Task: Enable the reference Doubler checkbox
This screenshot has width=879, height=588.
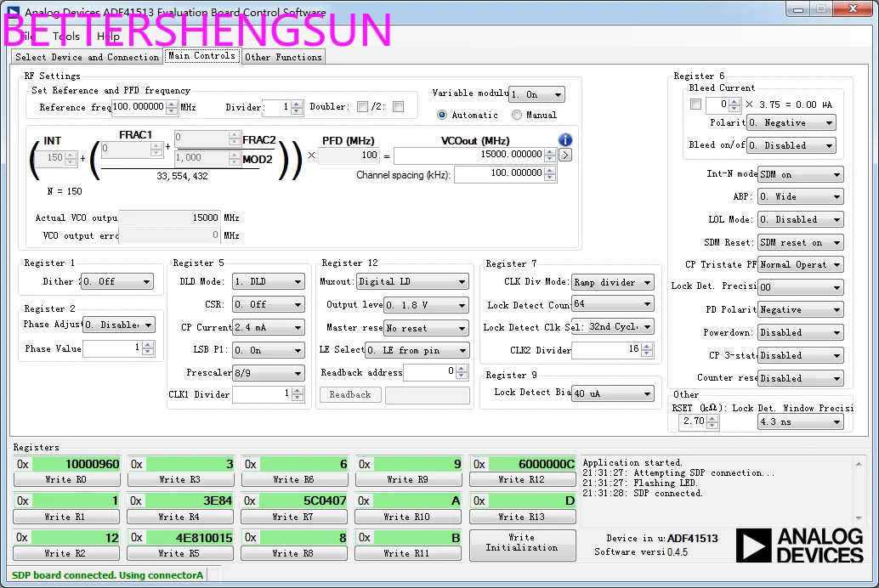Action: tap(363, 106)
